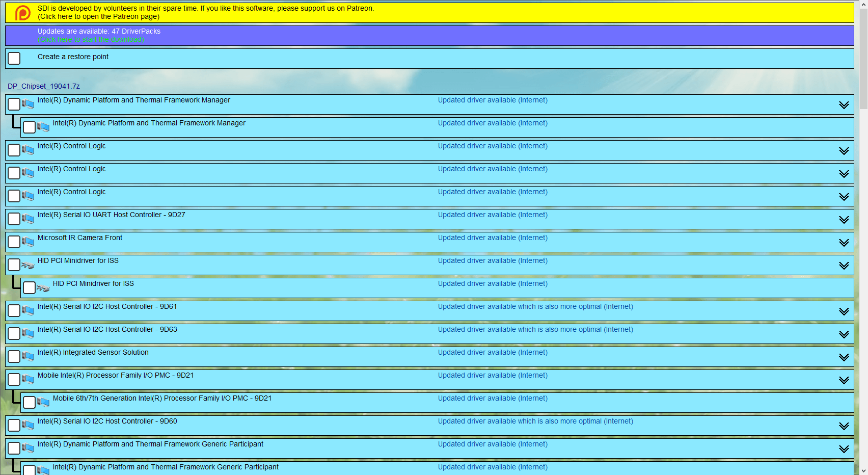This screenshot has height=475, width=868.
Task: Expand I2C Host Controller 9D60 chevron
Action: (844, 426)
